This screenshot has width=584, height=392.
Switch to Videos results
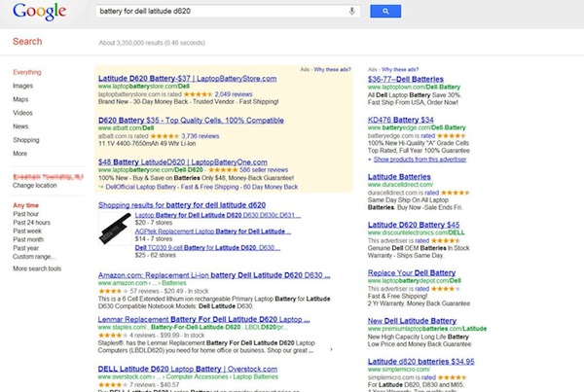pyautogui.click(x=22, y=113)
